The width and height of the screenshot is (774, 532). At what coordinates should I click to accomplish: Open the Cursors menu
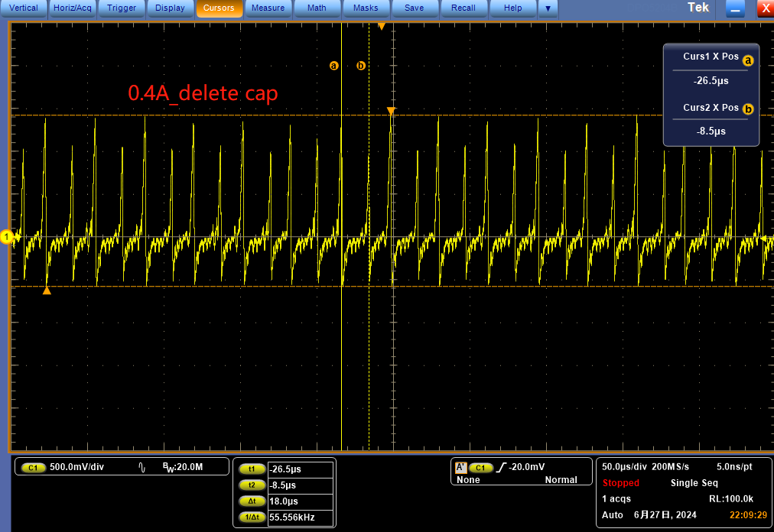[x=220, y=8]
